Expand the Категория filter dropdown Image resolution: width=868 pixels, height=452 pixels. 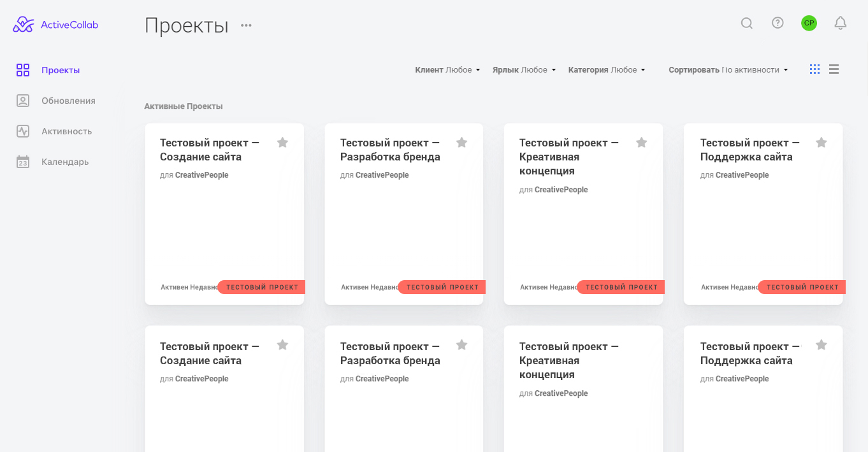(607, 70)
